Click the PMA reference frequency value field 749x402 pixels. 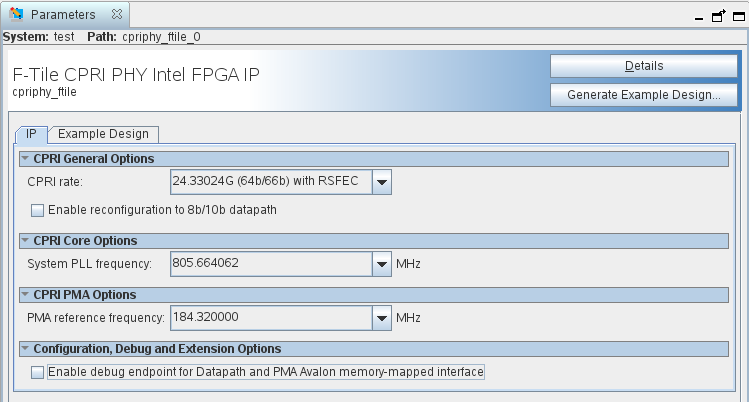[270, 318]
